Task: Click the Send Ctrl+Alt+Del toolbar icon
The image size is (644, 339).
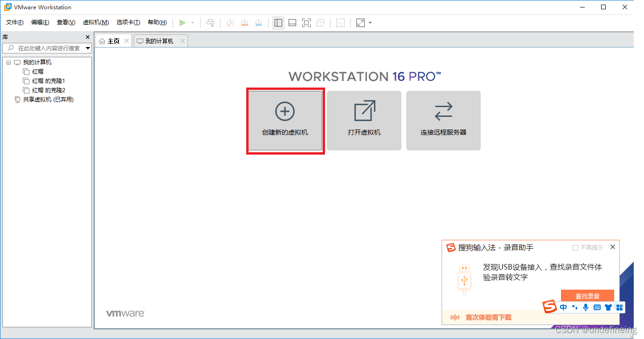Action: pos(210,23)
